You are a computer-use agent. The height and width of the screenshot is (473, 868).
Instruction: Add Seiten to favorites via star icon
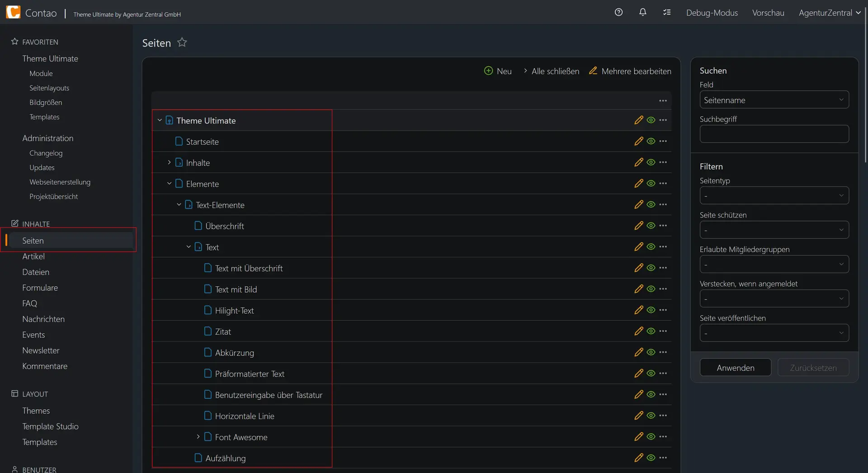tap(182, 43)
